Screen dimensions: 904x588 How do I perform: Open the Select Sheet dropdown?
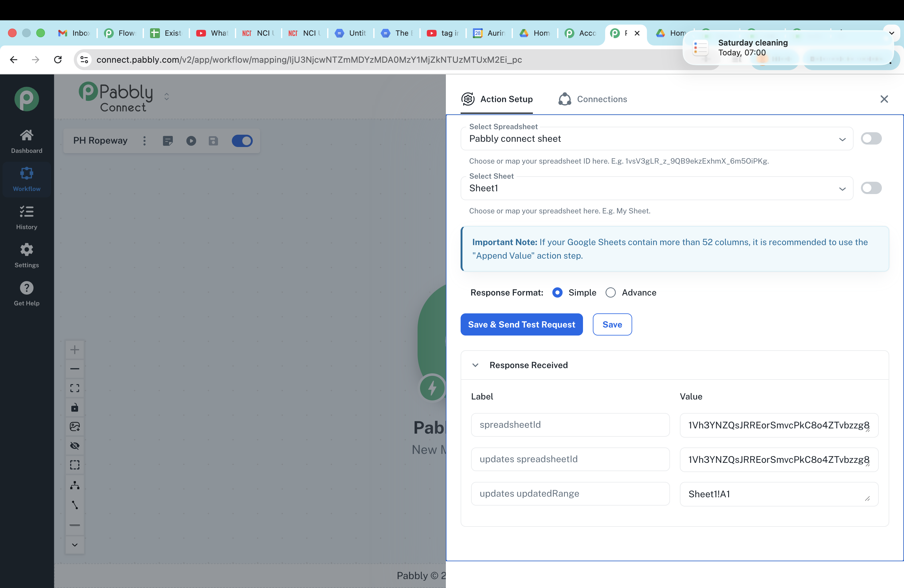(x=657, y=188)
